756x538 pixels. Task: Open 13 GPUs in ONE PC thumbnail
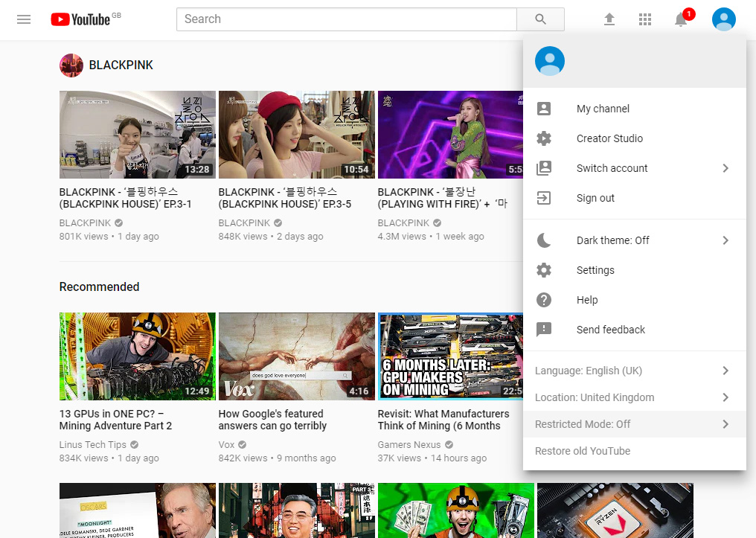pyautogui.click(x=138, y=356)
